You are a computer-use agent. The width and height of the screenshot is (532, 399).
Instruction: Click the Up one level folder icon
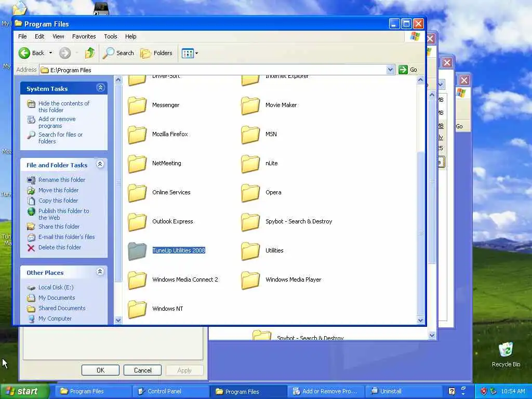pyautogui.click(x=89, y=53)
